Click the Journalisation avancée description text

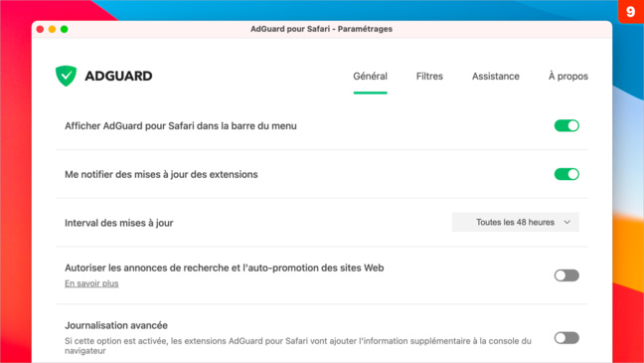pyautogui.click(x=298, y=346)
